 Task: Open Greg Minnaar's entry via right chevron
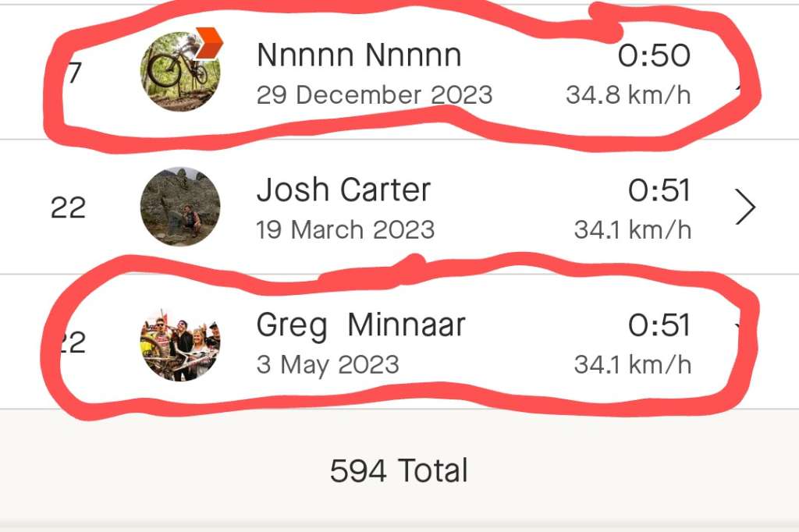click(x=743, y=325)
